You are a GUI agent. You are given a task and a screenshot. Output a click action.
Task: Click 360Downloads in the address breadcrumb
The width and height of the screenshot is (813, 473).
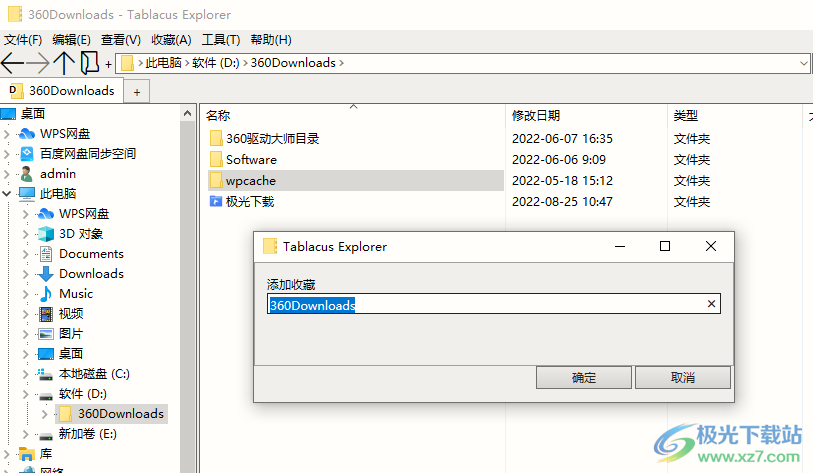pos(293,63)
